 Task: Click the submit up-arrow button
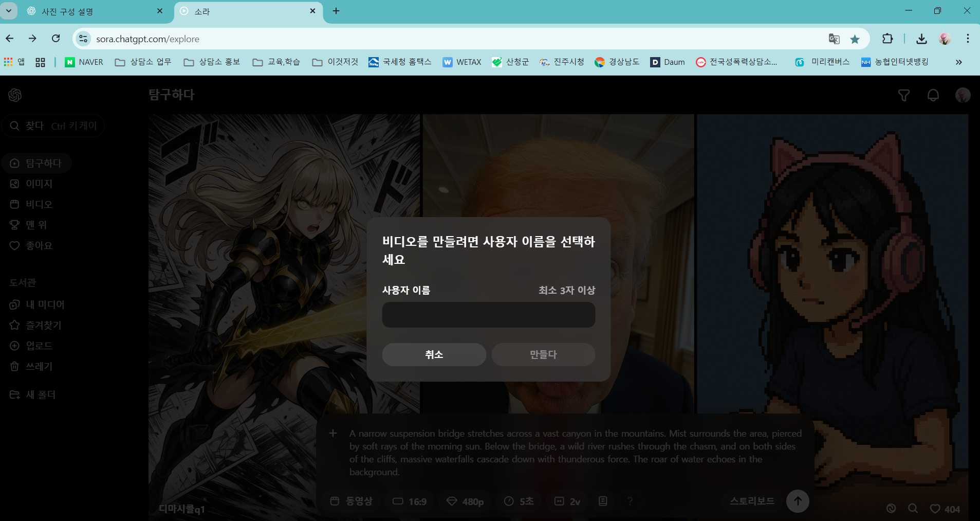[798, 501]
